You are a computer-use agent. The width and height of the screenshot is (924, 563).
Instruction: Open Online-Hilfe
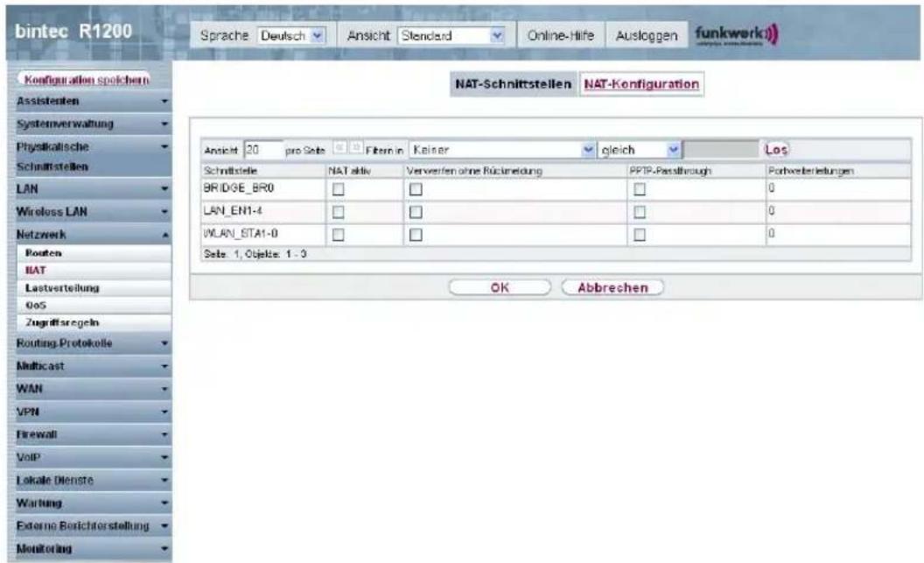click(560, 36)
